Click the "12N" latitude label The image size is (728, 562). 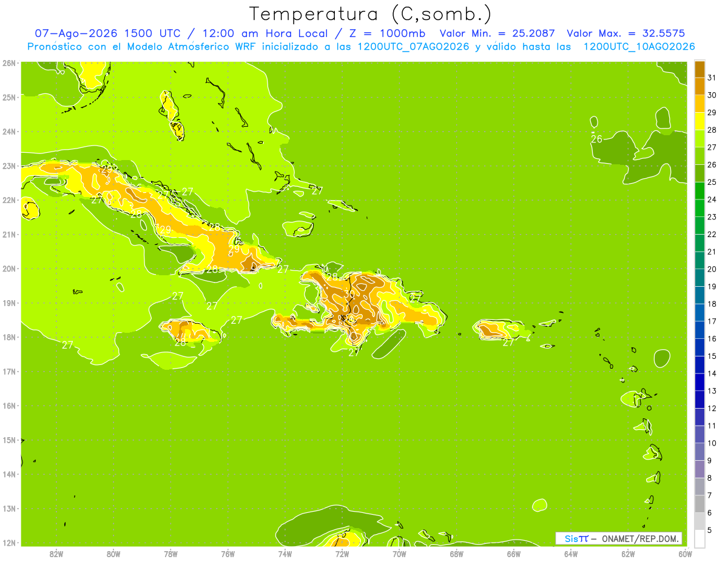click(x=9, y=543)
